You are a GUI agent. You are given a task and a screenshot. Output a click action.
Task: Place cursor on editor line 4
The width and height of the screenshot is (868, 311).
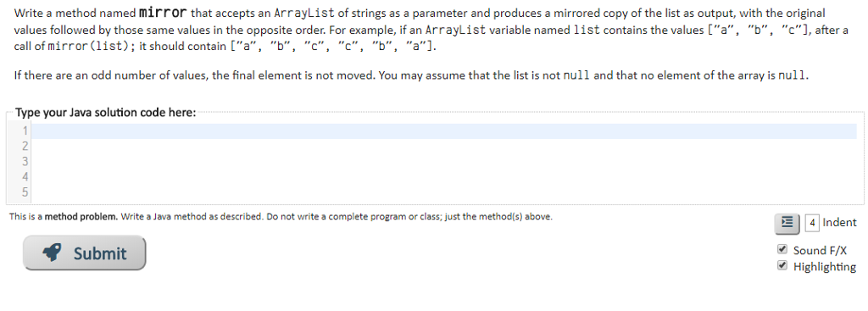click(x=444, y=178)
